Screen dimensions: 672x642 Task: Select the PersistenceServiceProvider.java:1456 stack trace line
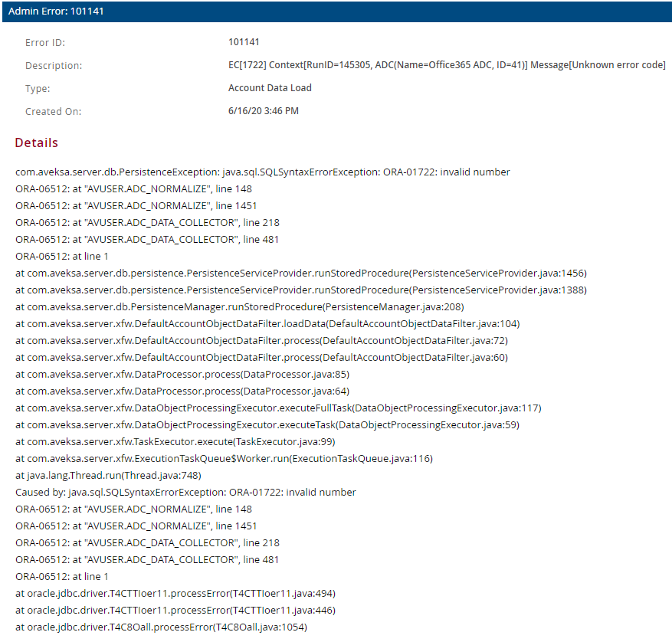(x=301, y=274)
